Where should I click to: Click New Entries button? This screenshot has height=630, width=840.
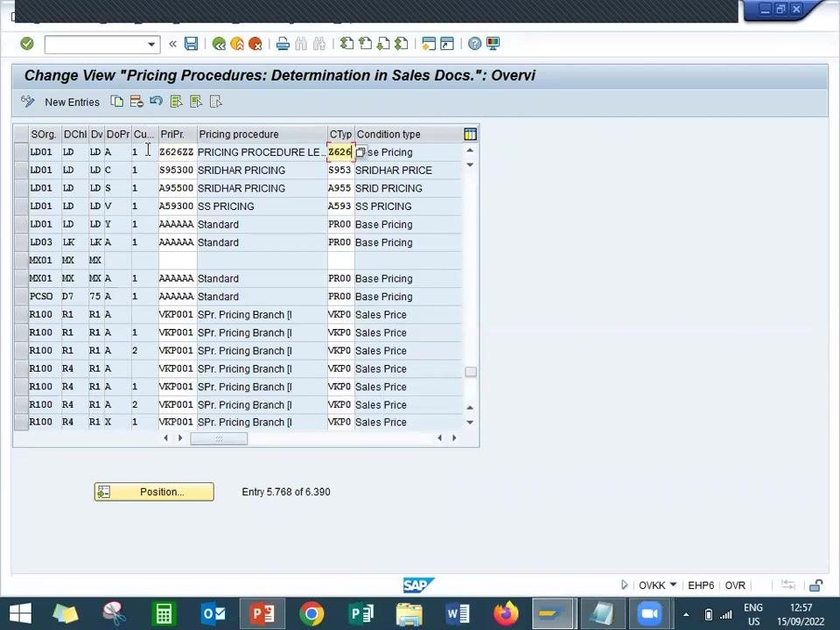72,102
